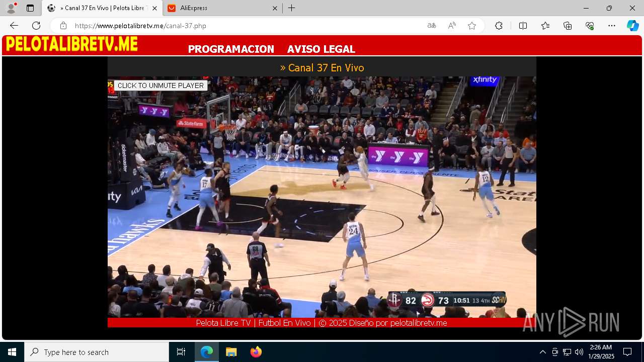This screenshot has height=362, width=644.
Task: Open the collections icon
Action: coord(568,26)
